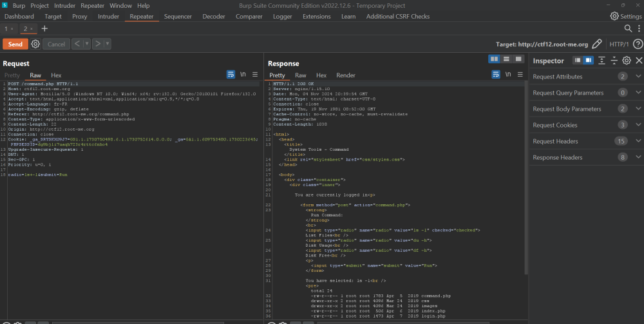Toggle line wrap in the Request panel
Screen dimensions: 644x324
tap(231, 75)
